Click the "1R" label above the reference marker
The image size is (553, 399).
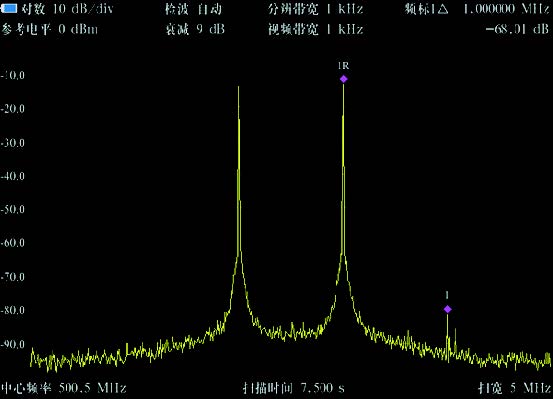point(344,66)
